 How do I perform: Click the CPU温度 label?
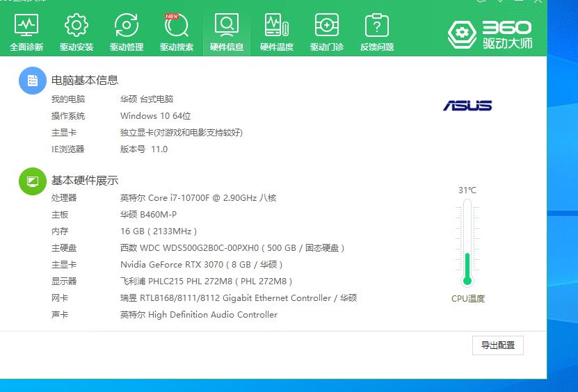pyautogui.click(x=468, y=298)
